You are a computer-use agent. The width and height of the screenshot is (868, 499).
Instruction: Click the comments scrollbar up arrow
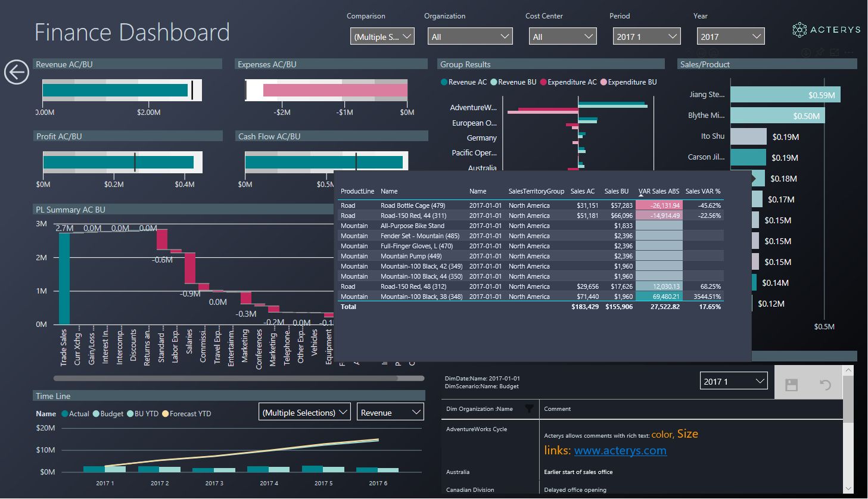point(848,370)
